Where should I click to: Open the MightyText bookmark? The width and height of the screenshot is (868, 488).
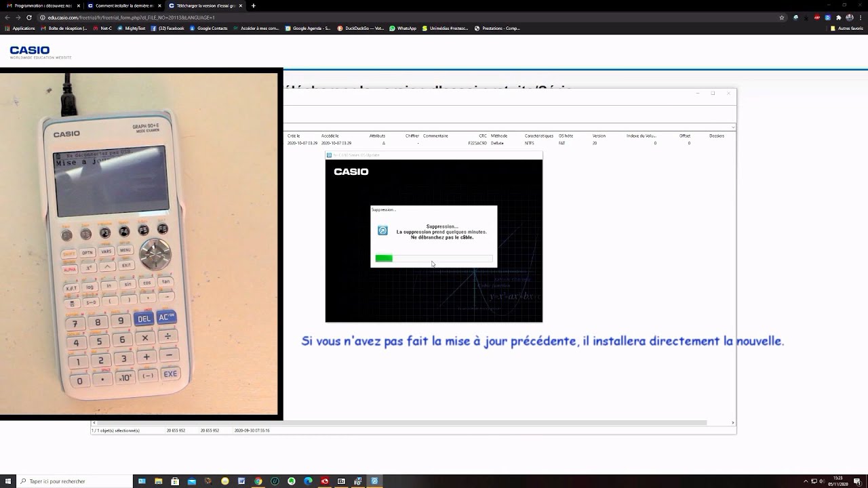(x=132, y=28)
